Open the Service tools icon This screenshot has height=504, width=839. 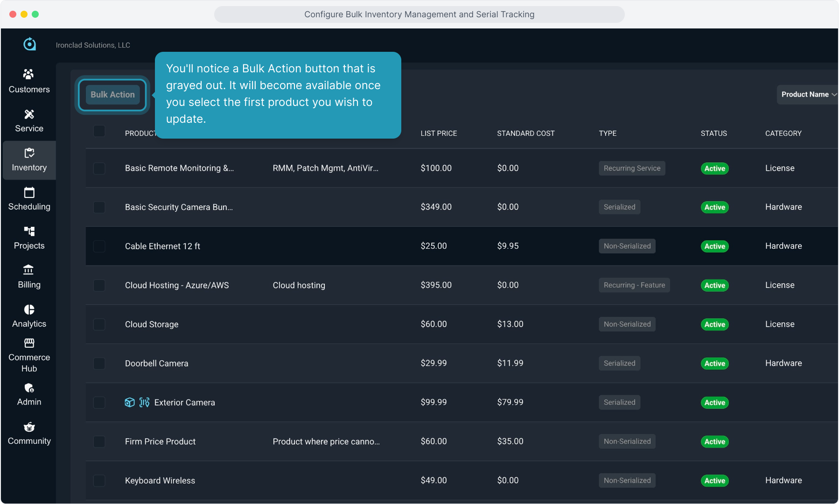click(x=29, y=114)
